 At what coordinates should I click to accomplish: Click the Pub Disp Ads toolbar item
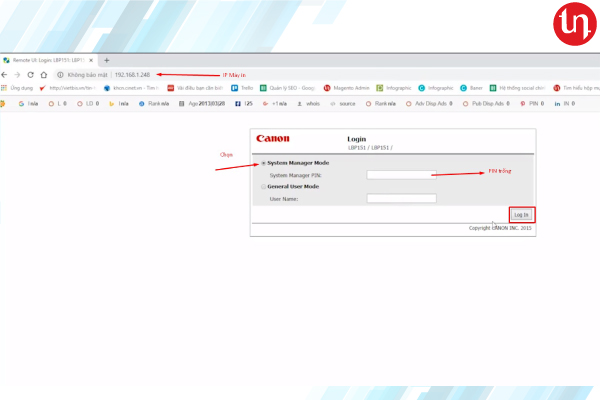click(x=486, y=104)
